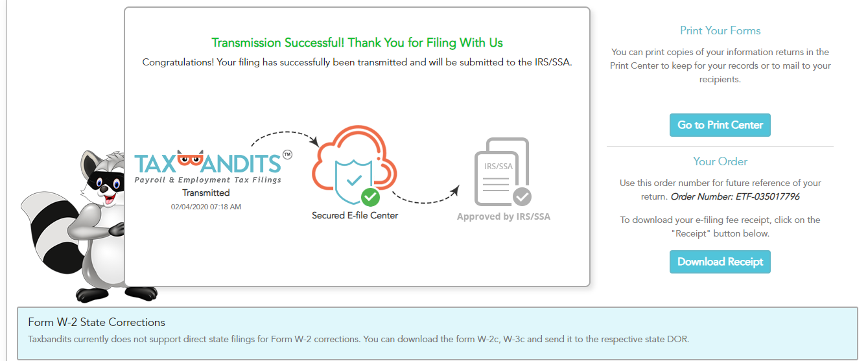This screenshot has height=361, width=868.
Task: Click the gray checkmark badge on IRS/SSA document
Action: (522, 196)
